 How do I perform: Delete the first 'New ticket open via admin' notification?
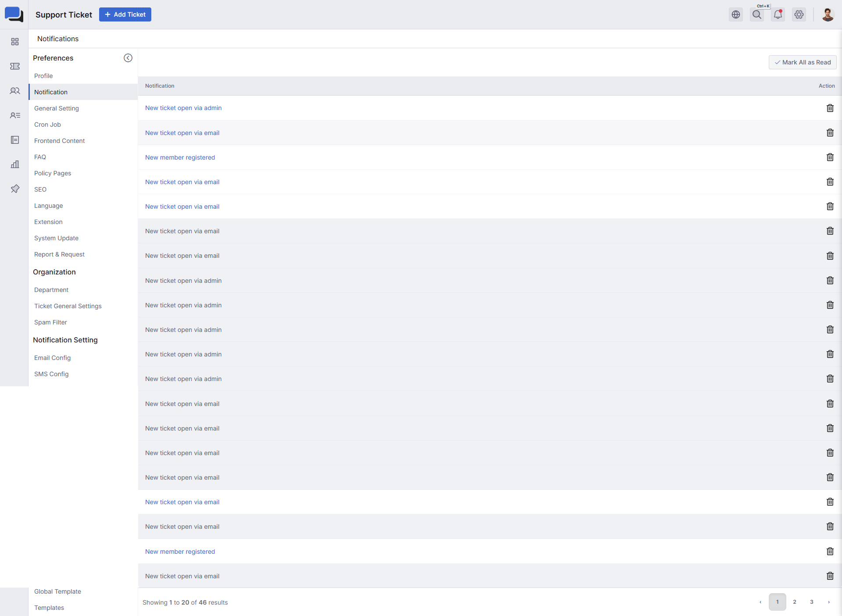(x=830, y=108)
